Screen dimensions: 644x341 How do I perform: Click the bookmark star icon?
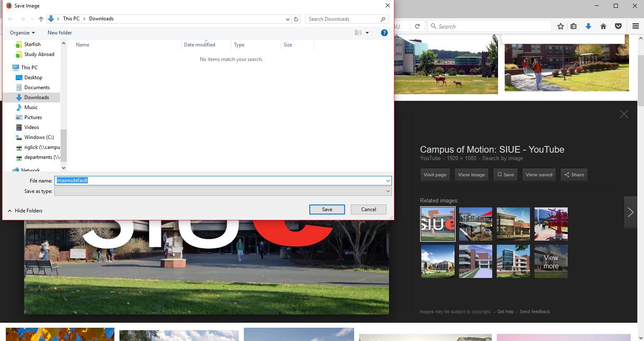point(561,26)
